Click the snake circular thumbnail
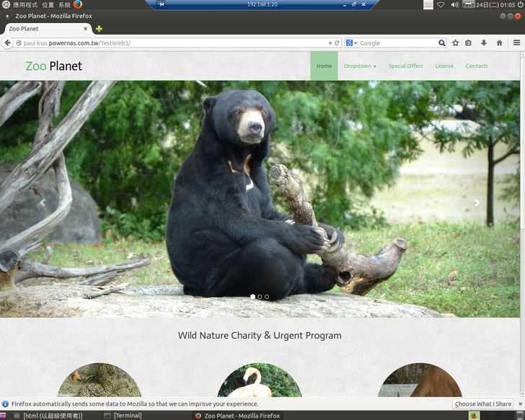Viewport: 525px width, 420px height. pos(99,380)
